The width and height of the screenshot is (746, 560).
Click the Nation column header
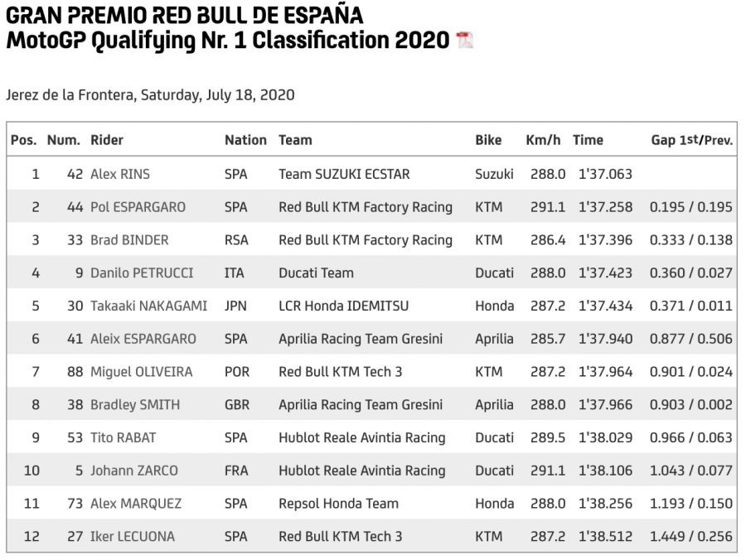click(x=245, y=140)
